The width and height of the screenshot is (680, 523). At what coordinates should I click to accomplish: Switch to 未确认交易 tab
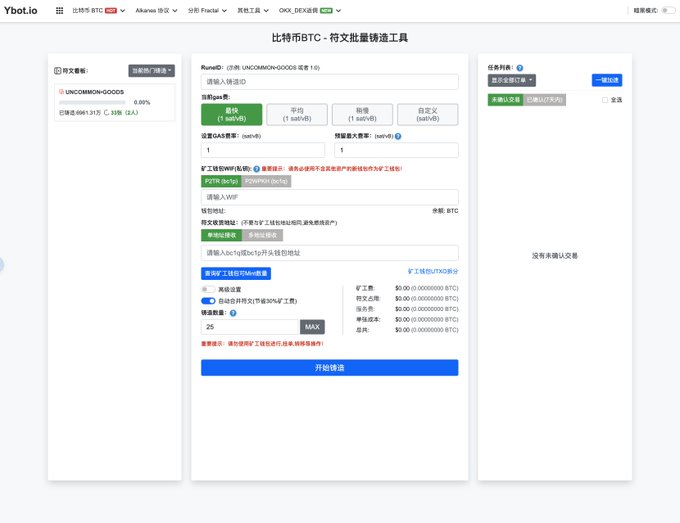coord(505,100)
